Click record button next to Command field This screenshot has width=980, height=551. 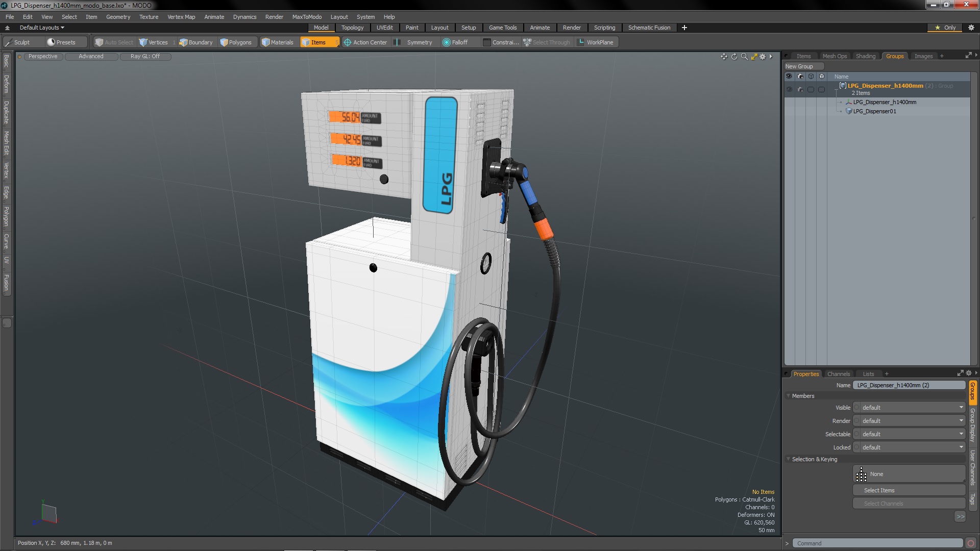[971, 543]
